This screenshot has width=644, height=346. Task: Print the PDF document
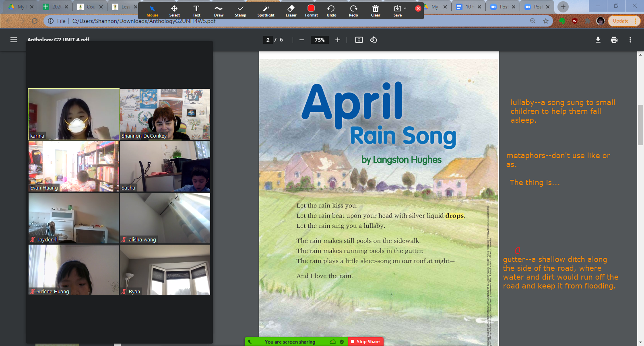click(x=614, y=40)
